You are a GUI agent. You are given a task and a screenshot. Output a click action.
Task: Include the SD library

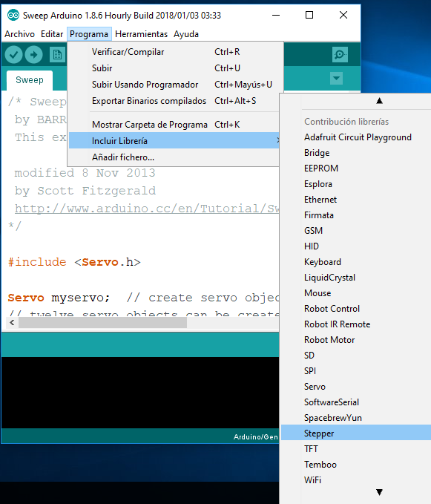[356, 356]
